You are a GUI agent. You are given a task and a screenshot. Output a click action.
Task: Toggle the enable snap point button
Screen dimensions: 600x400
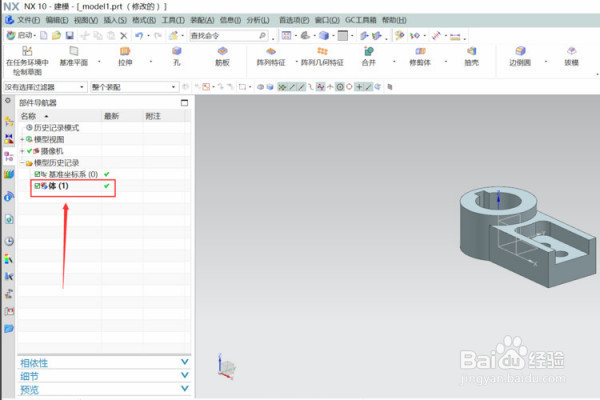[x=282, y=87]
